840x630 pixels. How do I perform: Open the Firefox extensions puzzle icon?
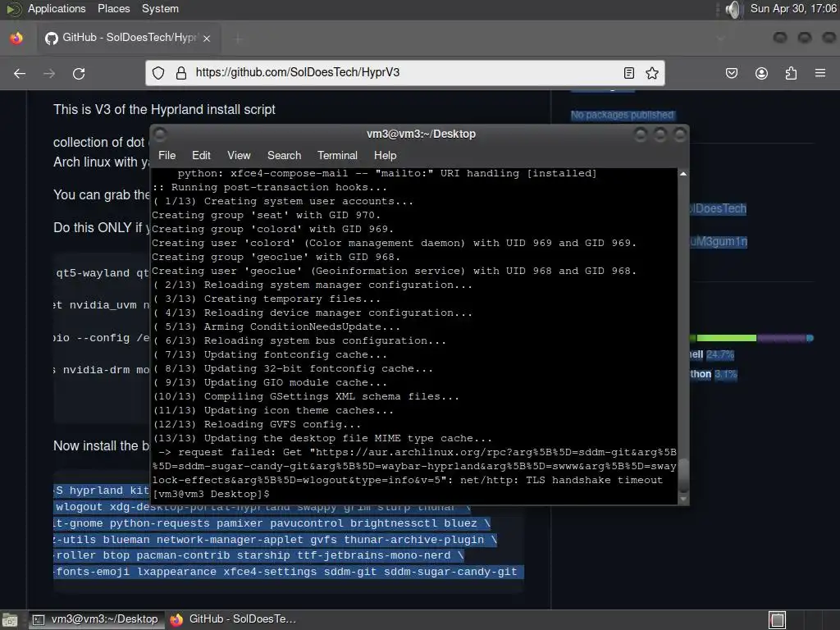click(791, 73)
